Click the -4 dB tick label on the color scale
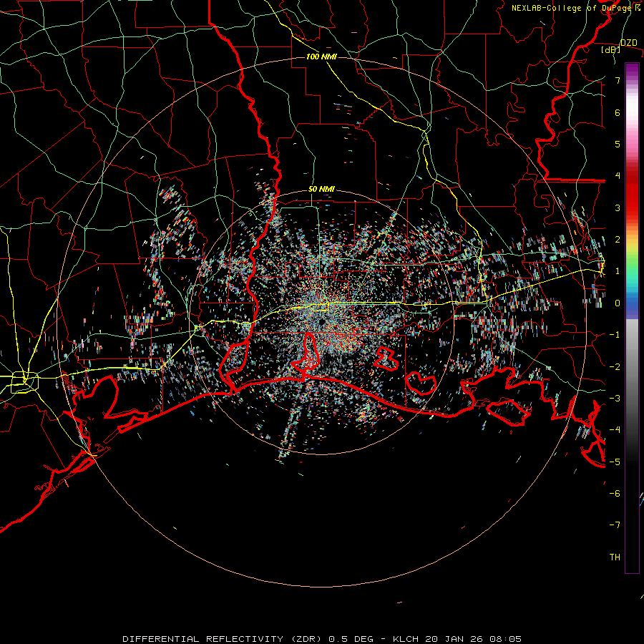 pyautogui.click(x=615, y=430)
